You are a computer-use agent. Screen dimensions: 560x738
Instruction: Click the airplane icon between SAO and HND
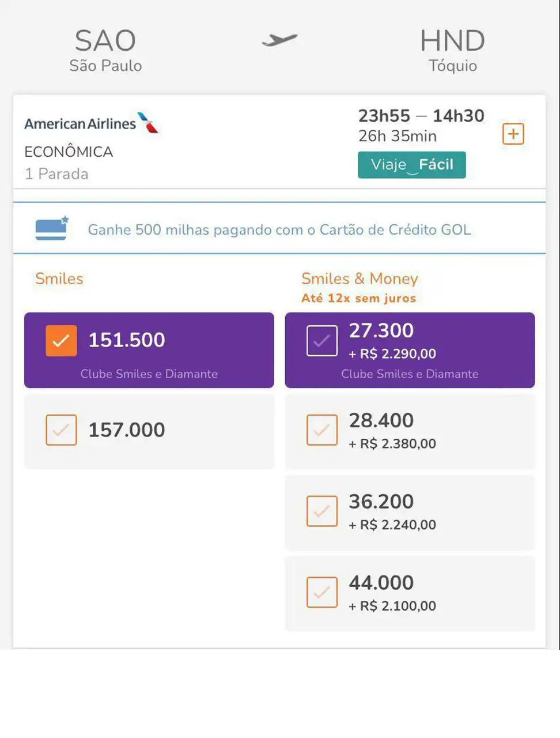coord(279,40)
